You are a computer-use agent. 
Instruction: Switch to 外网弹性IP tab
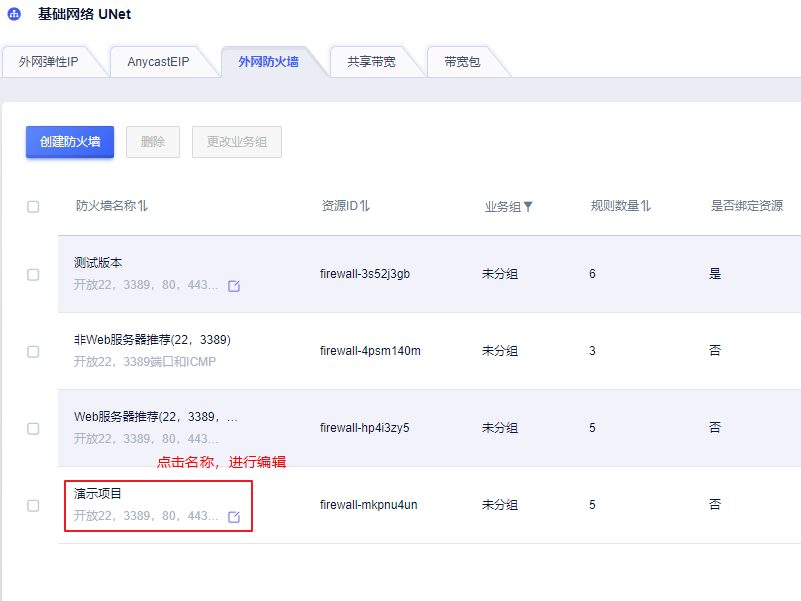pyautogui.click(x=49, y=62)
